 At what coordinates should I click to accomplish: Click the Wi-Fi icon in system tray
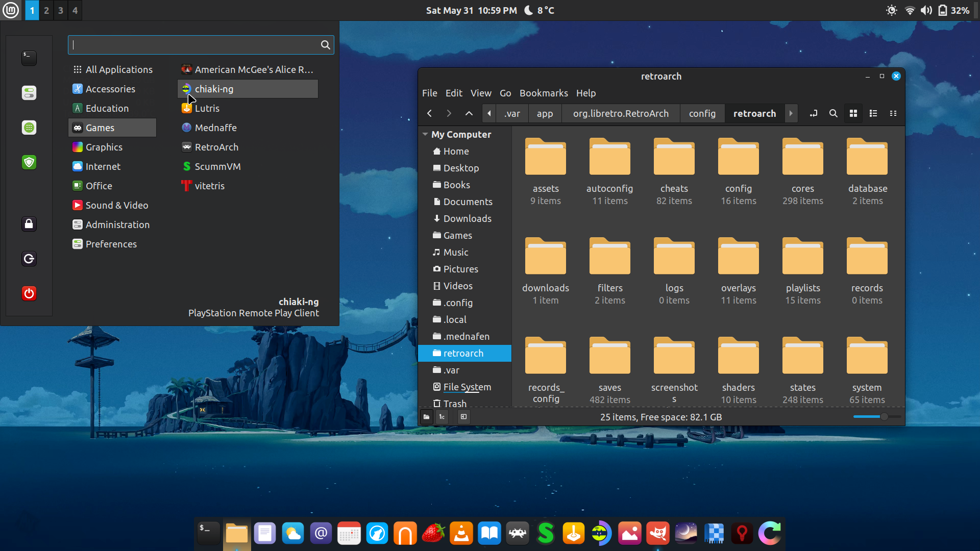[910, 10]
